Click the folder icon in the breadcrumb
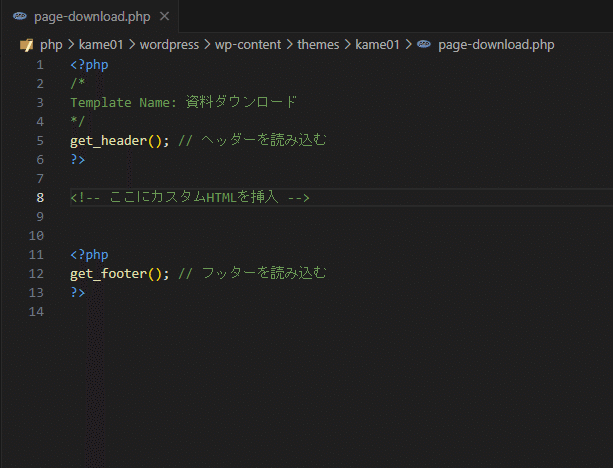The width and height of the screenshot is (613, 468). [x=26, y=45]
